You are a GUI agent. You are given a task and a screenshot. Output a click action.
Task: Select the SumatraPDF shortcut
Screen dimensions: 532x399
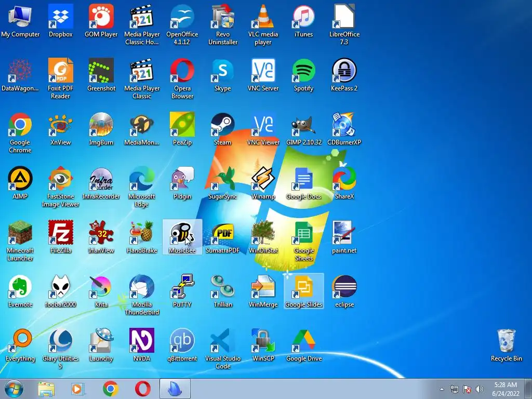[x=222, y=237]
